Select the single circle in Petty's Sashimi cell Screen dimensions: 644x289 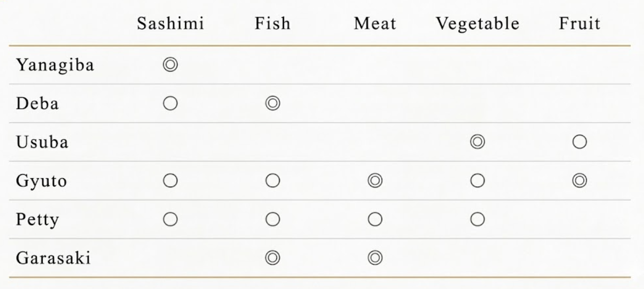[x=170, y=219]
